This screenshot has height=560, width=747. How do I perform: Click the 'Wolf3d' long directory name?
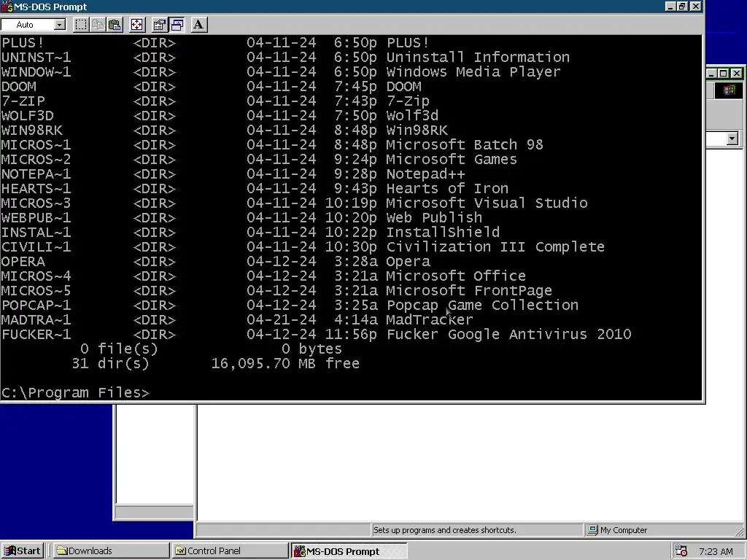[x=412, y=116]
